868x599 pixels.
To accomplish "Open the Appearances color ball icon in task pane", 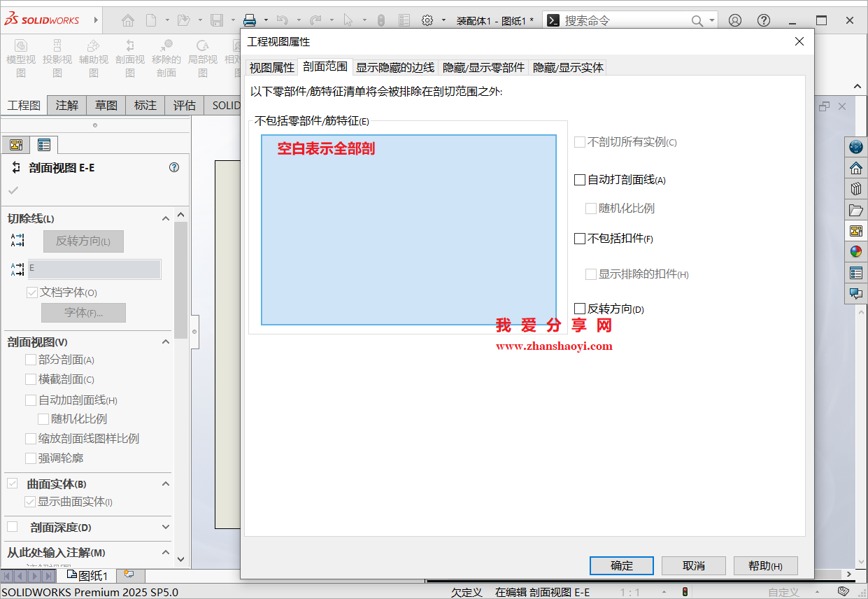I will point(856,252).
